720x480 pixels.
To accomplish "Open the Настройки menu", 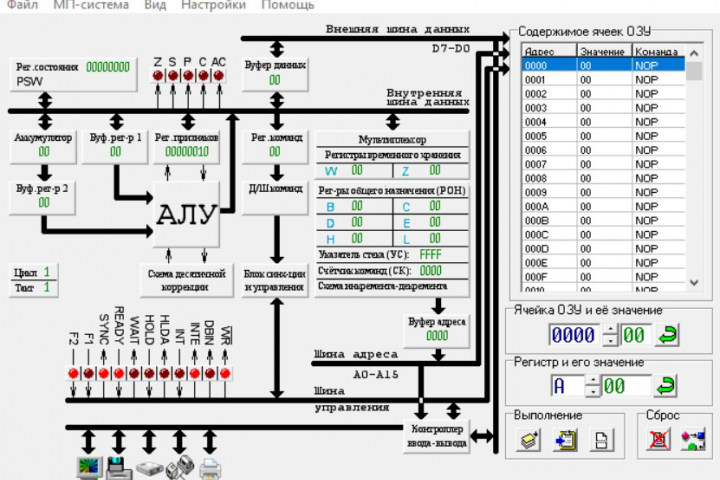I will click(214, 5).
